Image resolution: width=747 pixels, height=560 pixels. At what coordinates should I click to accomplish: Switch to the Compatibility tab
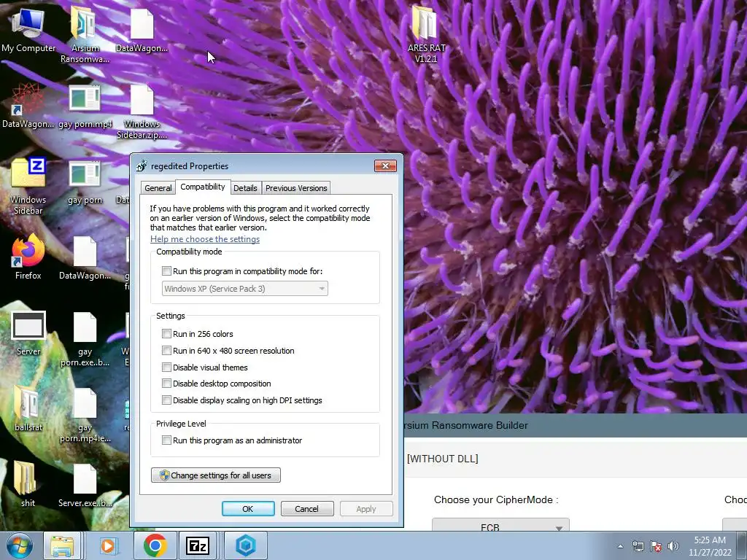pyautogui.click(x=203, y=187)
